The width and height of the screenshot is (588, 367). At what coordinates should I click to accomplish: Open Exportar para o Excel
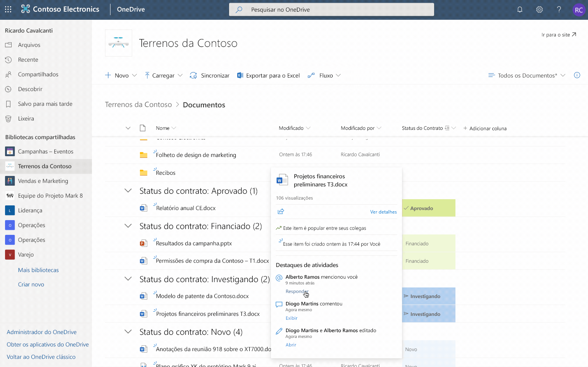click(268, 75)
